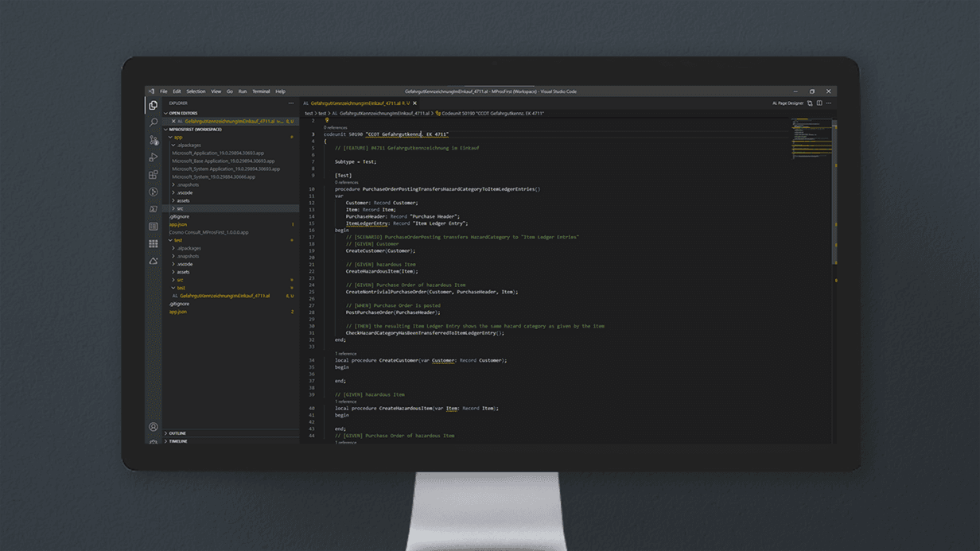Open the Terminal menu
The image size is (980, 551).
tap(261, 91)
